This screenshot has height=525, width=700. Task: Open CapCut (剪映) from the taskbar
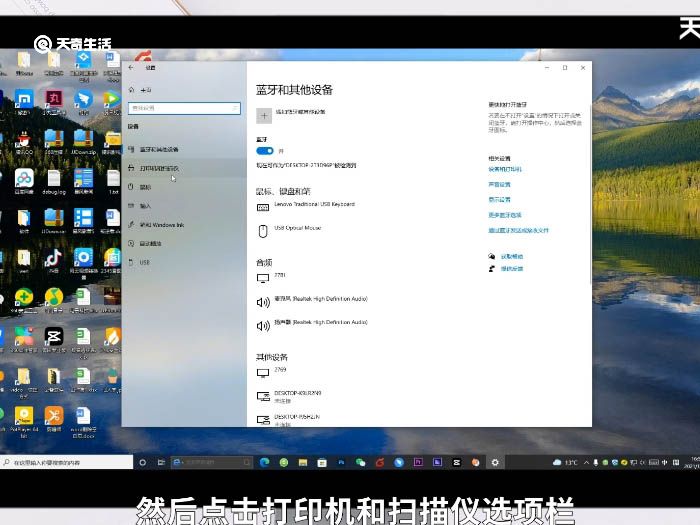[456, 462]
